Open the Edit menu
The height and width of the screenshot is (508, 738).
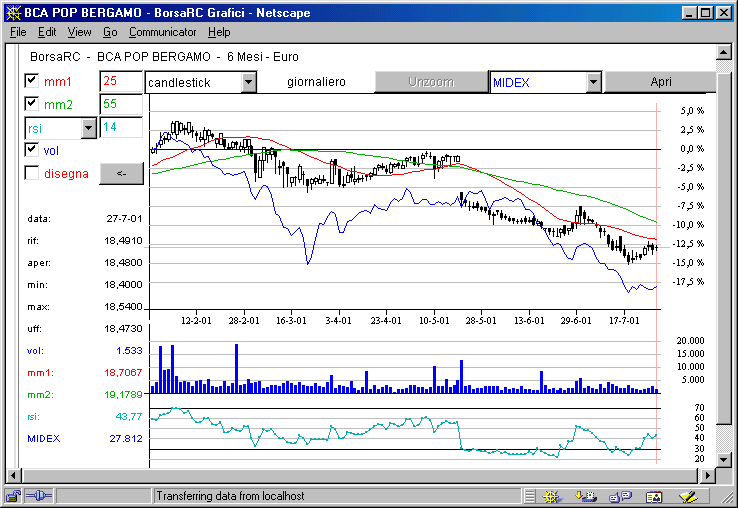(x=47, y=32)
